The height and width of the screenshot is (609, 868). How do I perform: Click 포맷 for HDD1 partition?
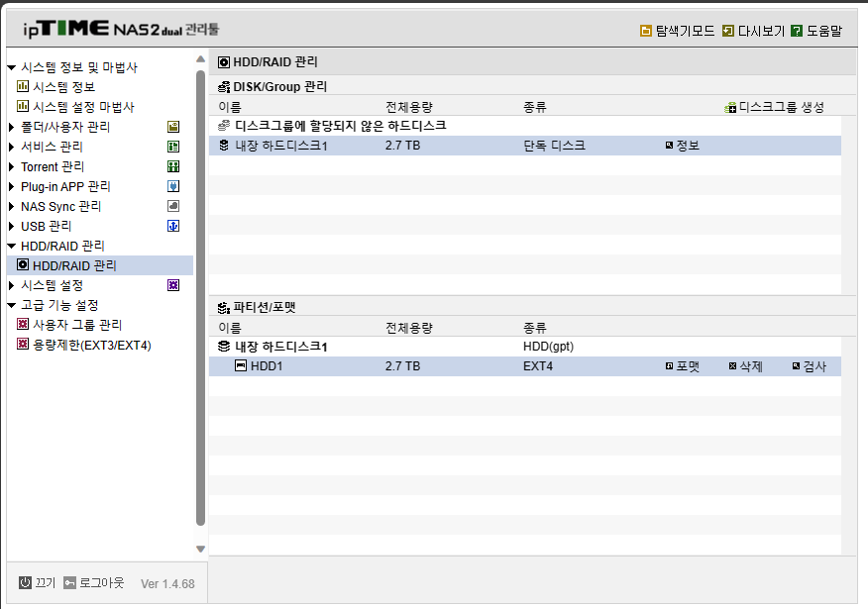(683, 366)
